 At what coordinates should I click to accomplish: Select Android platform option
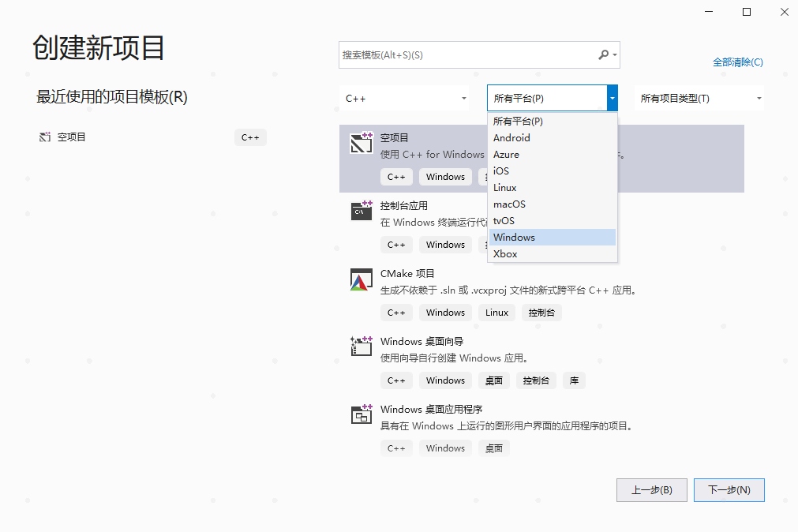click(x=553, y=138)
